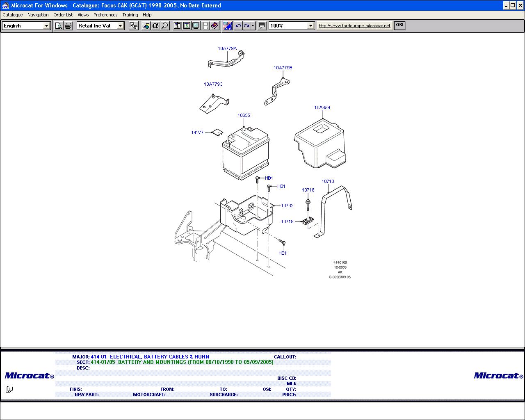This screenshot has height=420, width=525.
Task: Select battery part callout 10655
Action: 244,115
